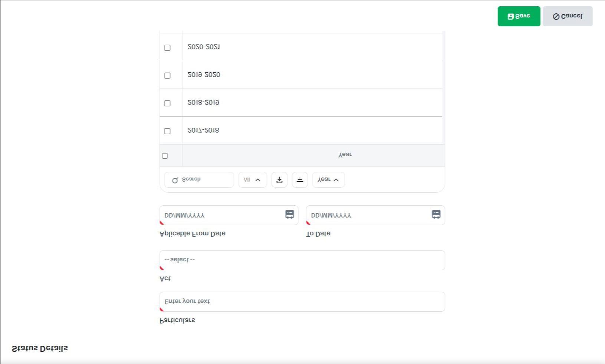Click the Year column header
Screen dimensions: 605x364
(x=345, y=155)
